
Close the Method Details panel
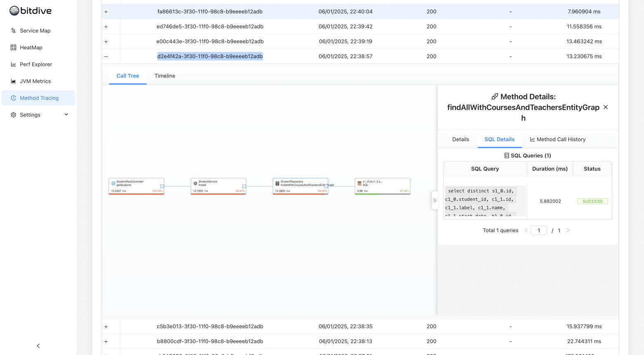(x=606, y=107)
